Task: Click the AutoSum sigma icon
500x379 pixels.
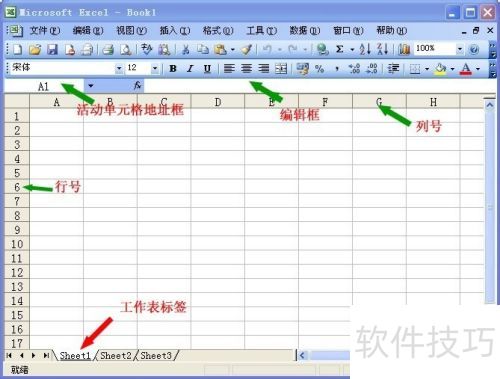Action: click(340, 50)
